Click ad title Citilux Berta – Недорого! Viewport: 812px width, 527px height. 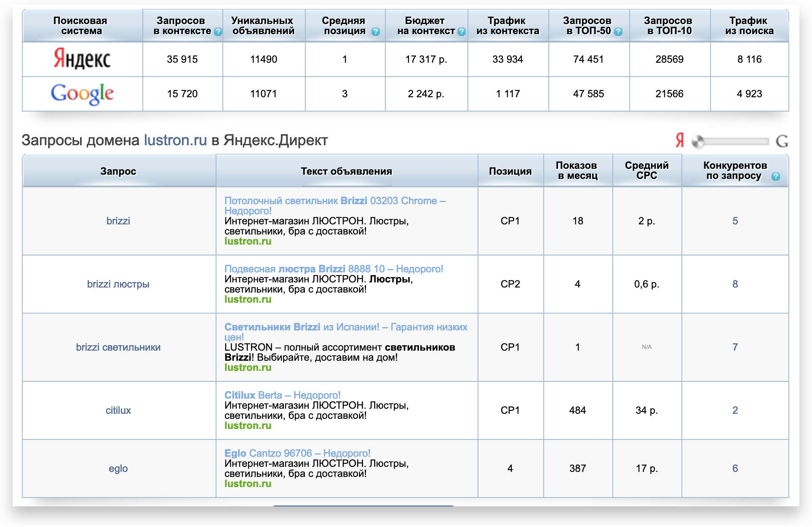tap(282, 395)
